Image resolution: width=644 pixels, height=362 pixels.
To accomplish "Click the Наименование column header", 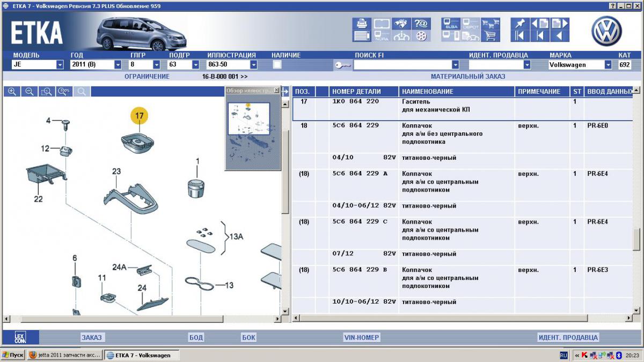I will click(457, 92).
